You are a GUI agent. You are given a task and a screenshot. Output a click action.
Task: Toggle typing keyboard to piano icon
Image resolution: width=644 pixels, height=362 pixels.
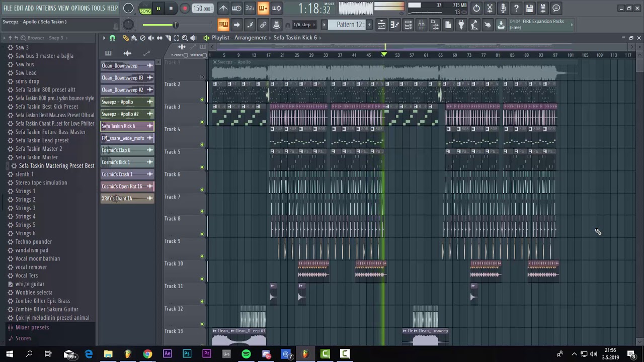(x=223, y=25)
